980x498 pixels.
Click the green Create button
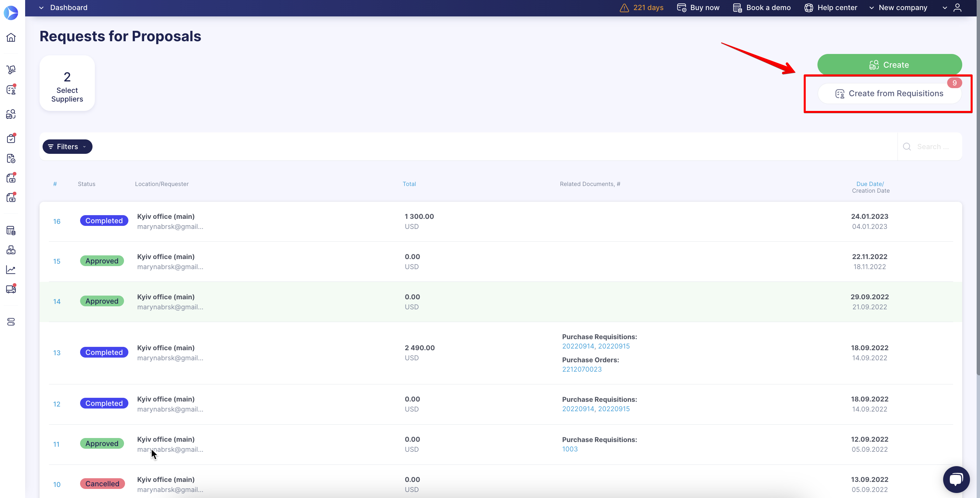(889, 65)
